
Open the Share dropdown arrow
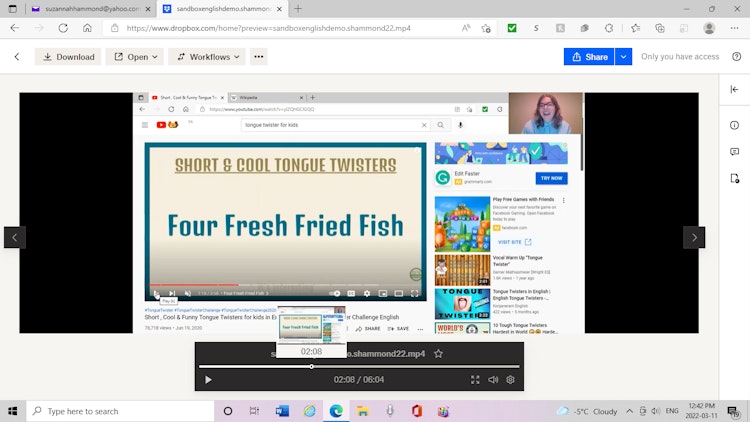[x=623, y=57]
